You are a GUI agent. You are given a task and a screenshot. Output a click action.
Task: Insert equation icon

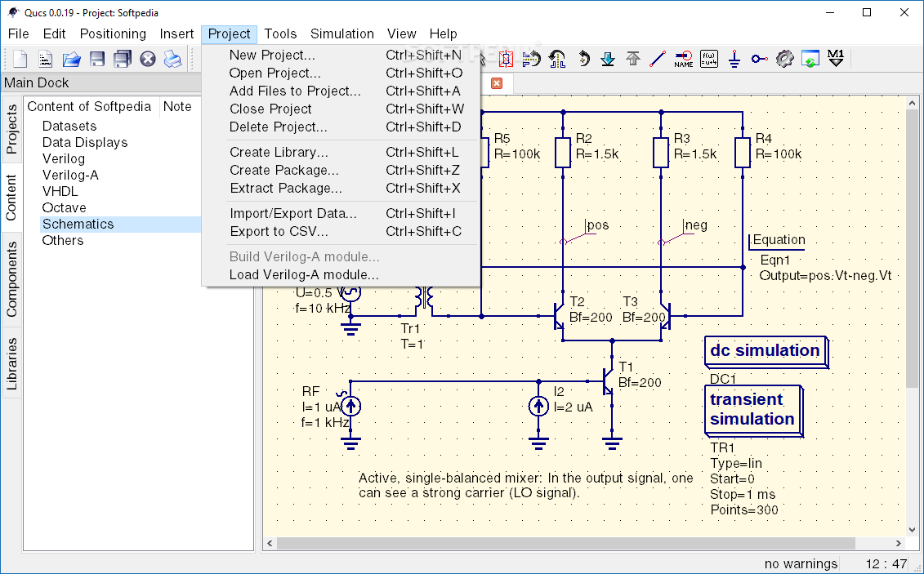coord(709,59)
